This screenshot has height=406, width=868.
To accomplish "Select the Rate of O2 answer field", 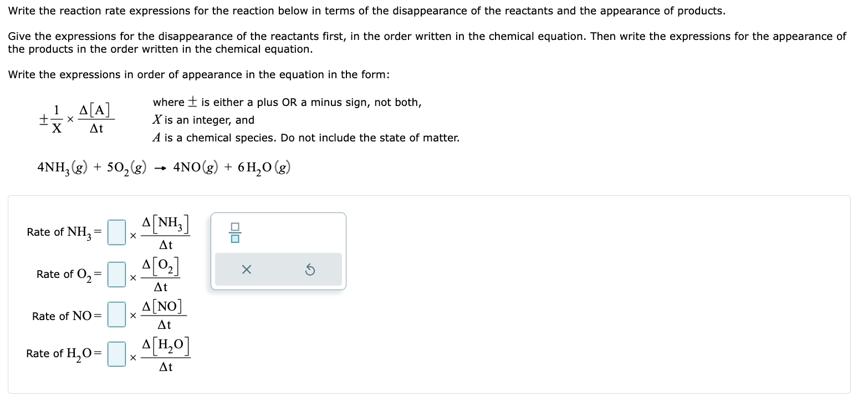I will pyautogui.click(x=116, y=274).
